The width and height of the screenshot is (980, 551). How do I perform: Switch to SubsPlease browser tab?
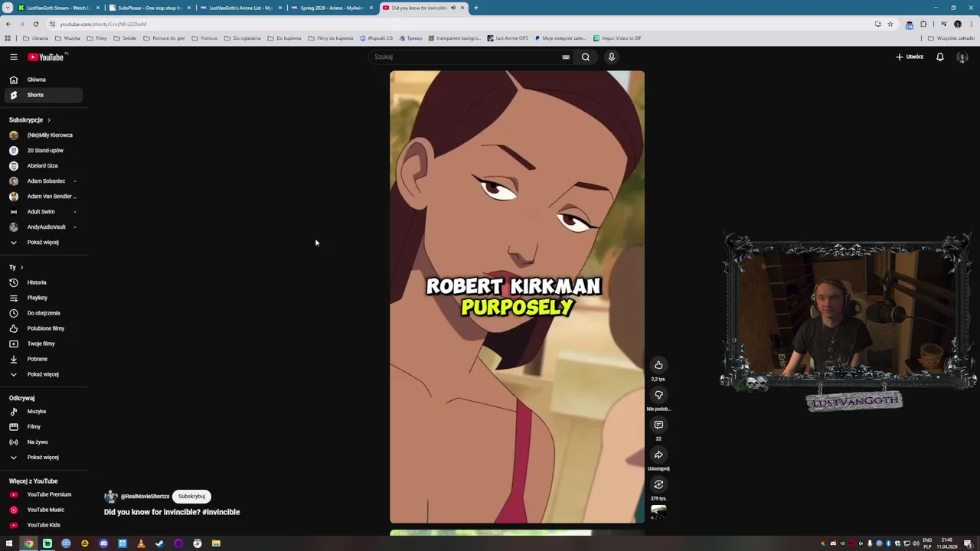(150, 8)
